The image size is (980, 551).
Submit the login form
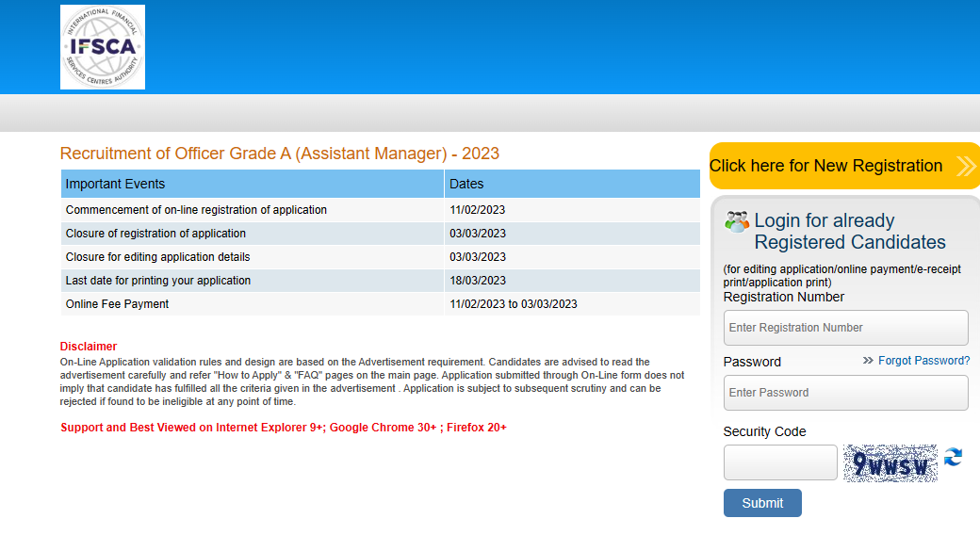[x=762, y=503]
